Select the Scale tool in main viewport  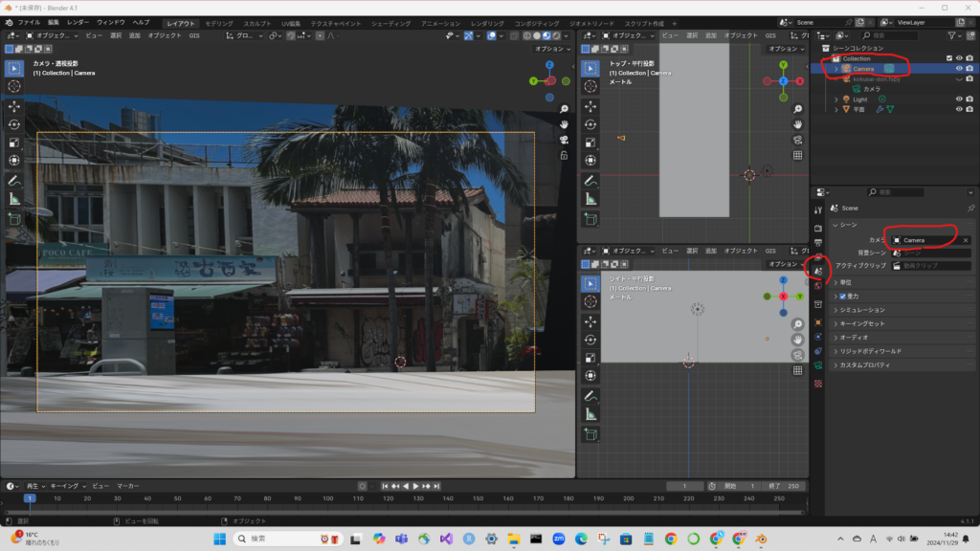coord(14,143)
